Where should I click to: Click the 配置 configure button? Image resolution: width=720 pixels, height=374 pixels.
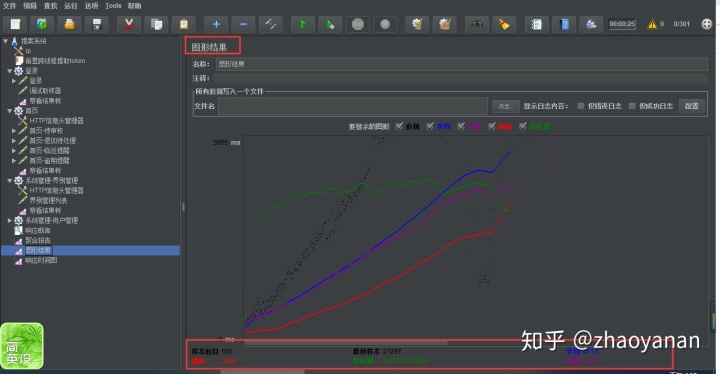point(692,106)
